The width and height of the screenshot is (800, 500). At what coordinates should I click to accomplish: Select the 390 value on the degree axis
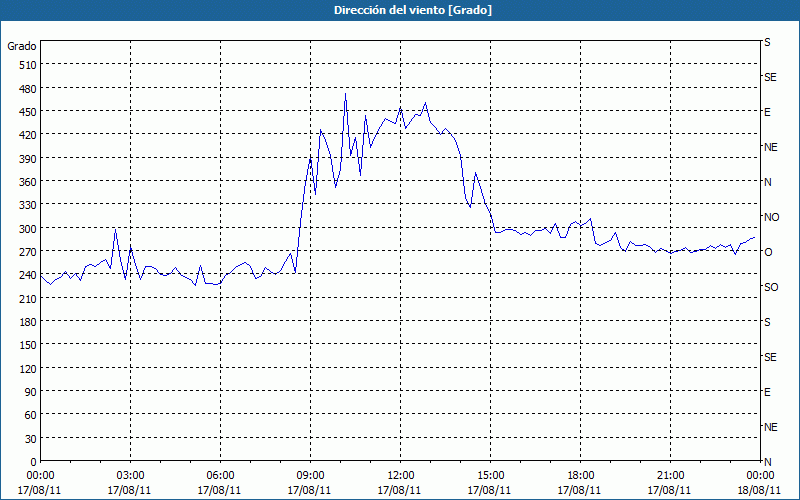click(28, 159)
